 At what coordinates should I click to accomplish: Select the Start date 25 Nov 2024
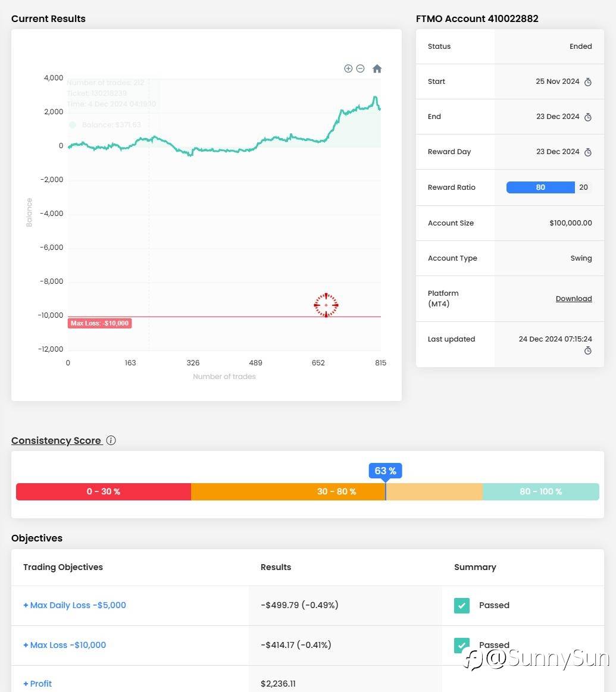point(557,81)
